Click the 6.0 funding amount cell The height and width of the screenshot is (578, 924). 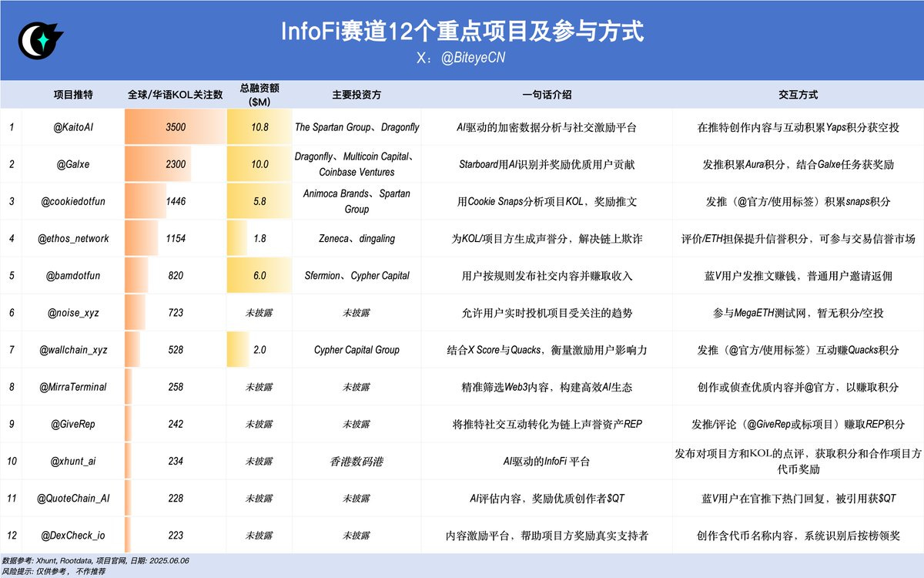[259, 275]
